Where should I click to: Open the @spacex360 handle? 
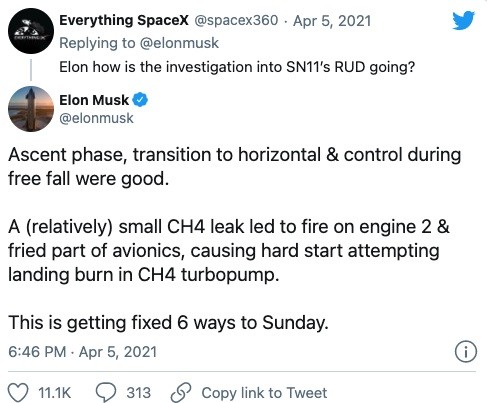tap(236, 21)
